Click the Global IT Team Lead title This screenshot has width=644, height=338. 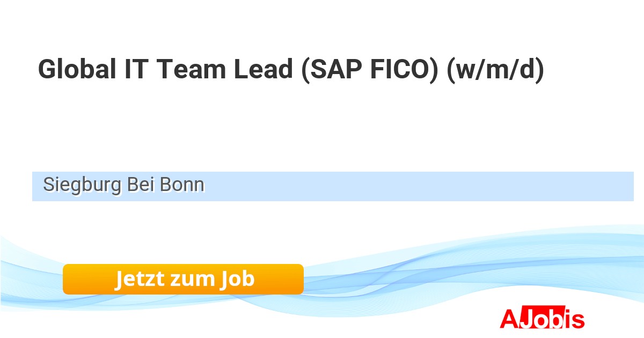click(290, 69)
